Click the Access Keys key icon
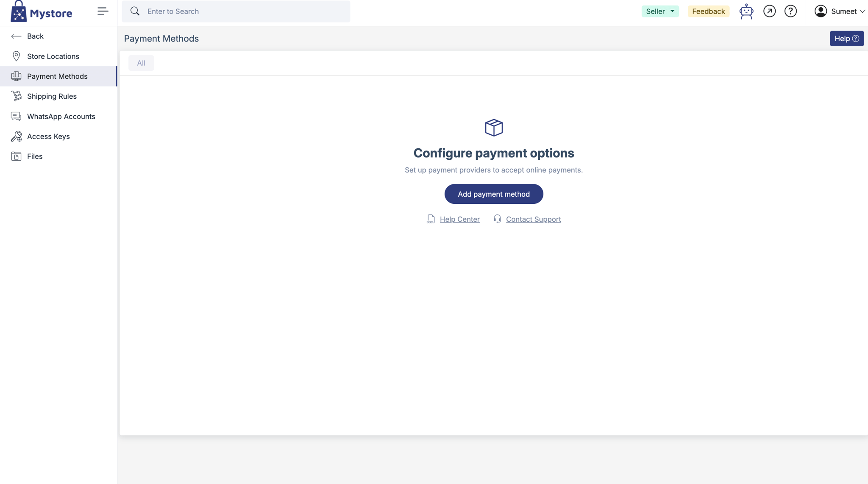Image resolution: width=868 pixels, height=484 pixels. (x=16, y=136)
